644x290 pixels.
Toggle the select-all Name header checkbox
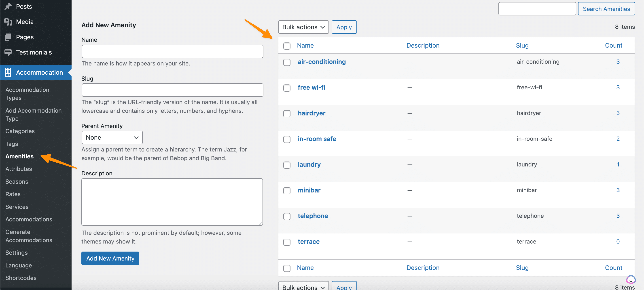pos(288,46)
